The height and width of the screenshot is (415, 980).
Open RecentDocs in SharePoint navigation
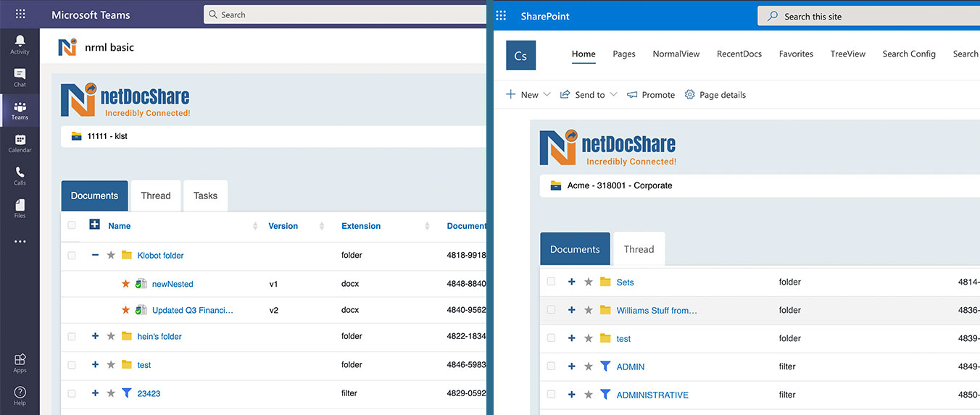[x=739, y=54]
